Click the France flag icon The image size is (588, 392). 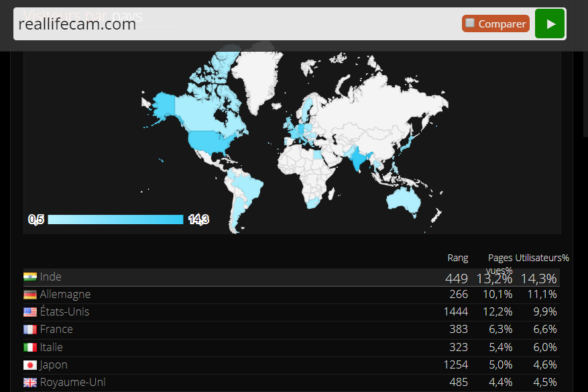(x=30, y=330)
